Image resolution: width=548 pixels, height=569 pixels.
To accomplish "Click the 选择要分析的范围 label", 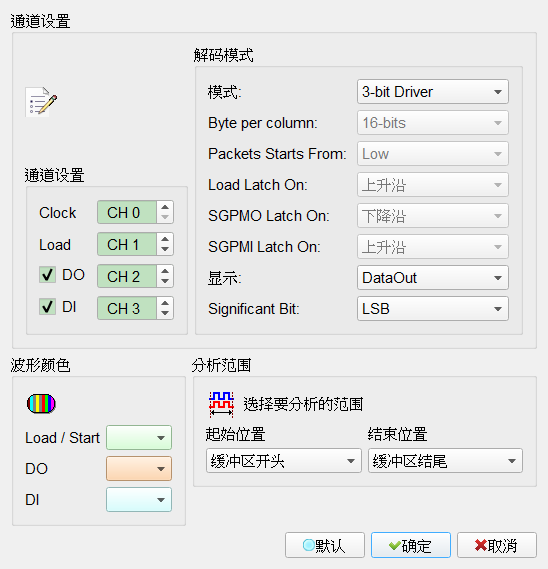I will coord(303,404).
